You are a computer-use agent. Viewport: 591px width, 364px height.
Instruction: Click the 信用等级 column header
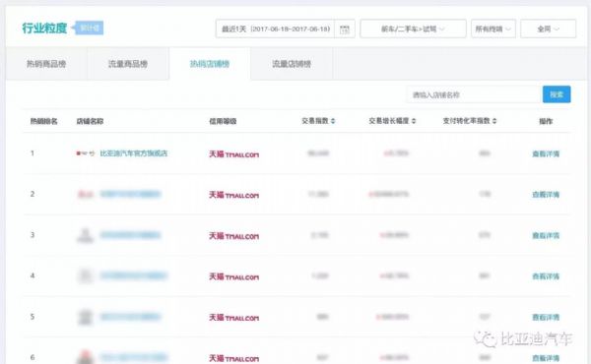[223, 121]
